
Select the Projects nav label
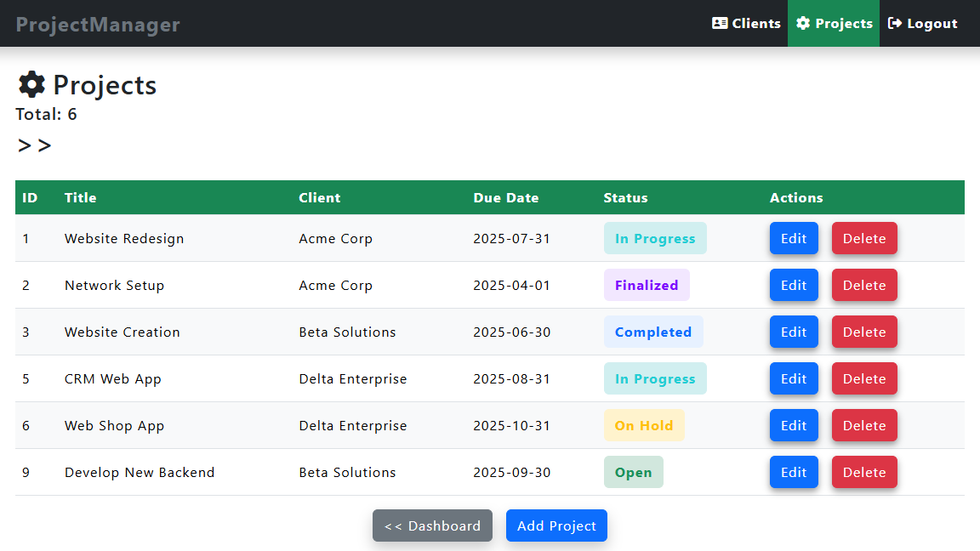tap(844, 23)
